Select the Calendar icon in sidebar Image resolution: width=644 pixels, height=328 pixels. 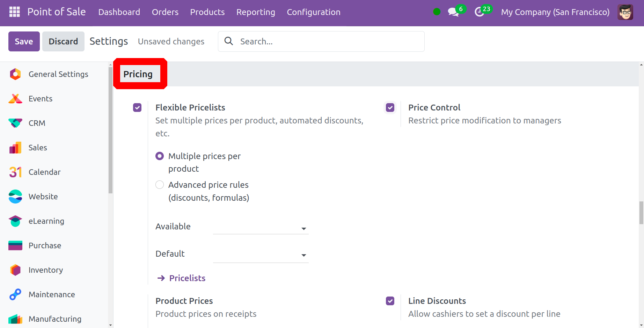(x=15, y=172)
